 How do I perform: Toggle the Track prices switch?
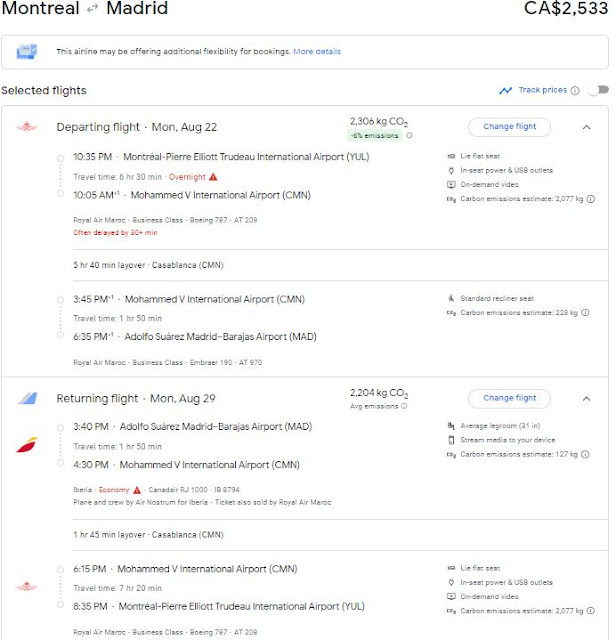pyautogui.click(x=598, y=90)
